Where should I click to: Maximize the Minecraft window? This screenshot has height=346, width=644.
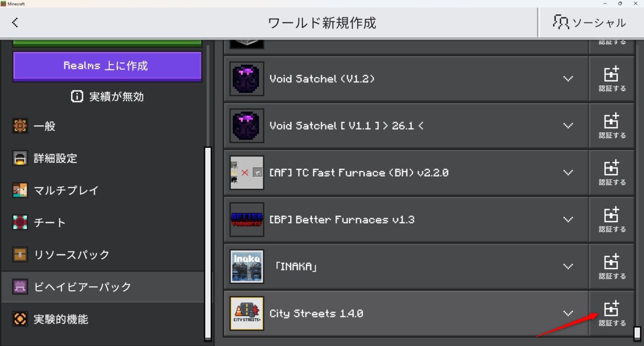click(x=620, y=4)
